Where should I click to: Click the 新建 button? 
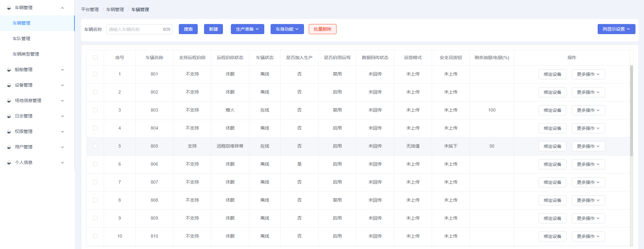214,29
